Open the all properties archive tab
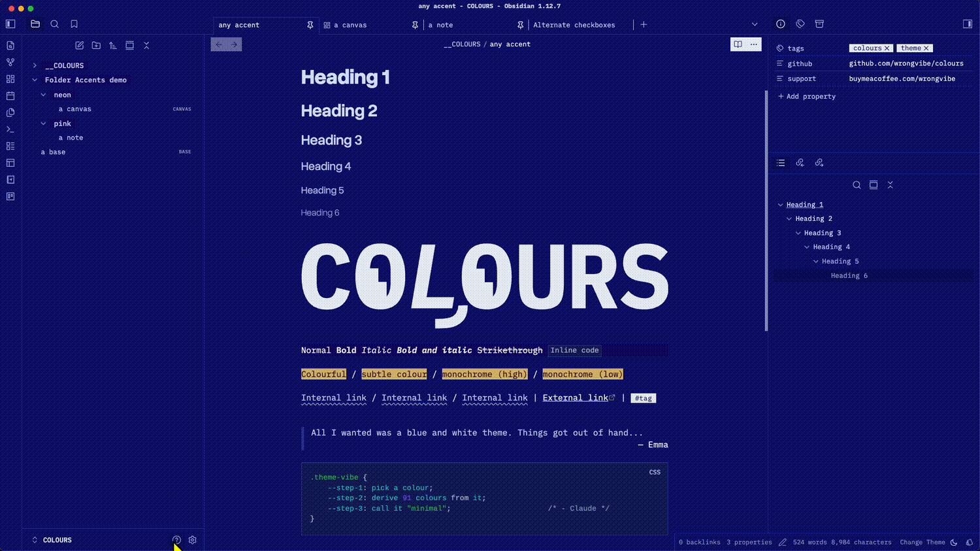 [819, 24]
